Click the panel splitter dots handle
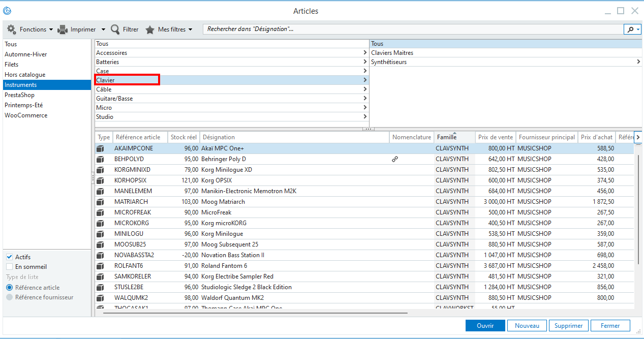Image resolution: width=644 pixels, height=339 pixels. tap(369, 129)
